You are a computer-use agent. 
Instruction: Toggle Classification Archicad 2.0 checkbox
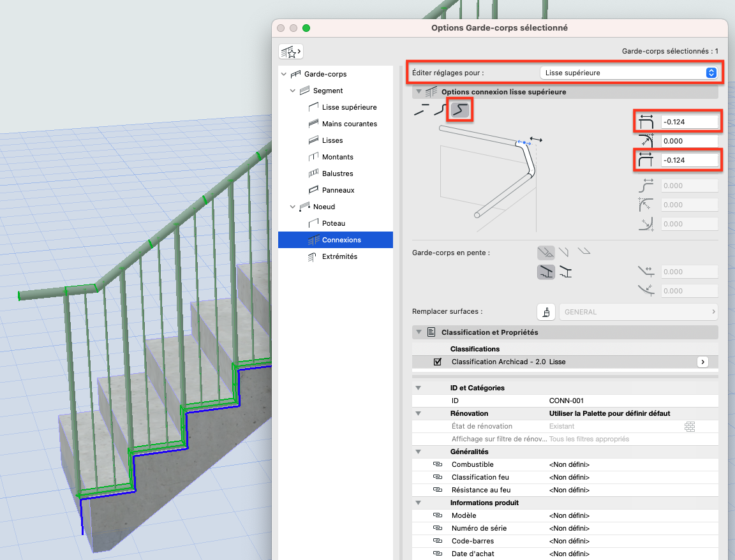437,362
